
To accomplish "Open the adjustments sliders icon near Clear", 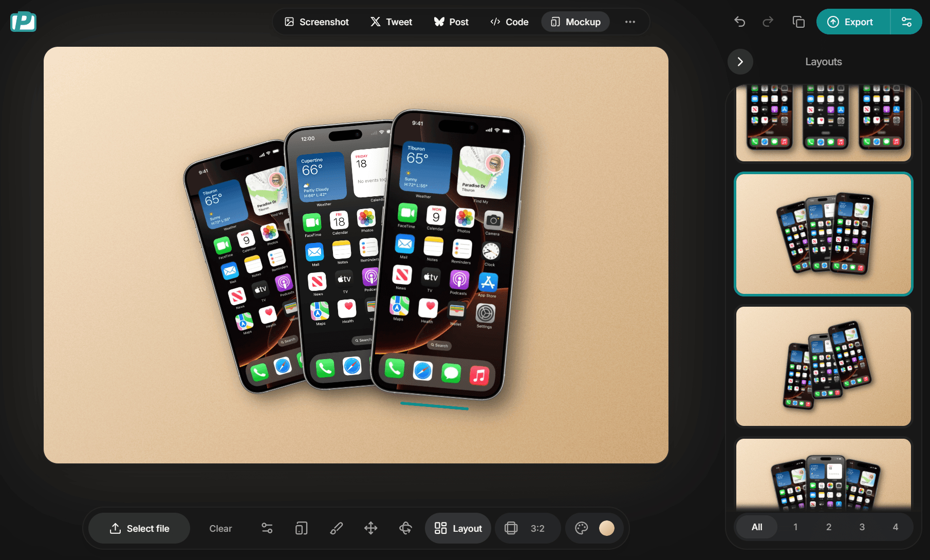I will 267,528.
